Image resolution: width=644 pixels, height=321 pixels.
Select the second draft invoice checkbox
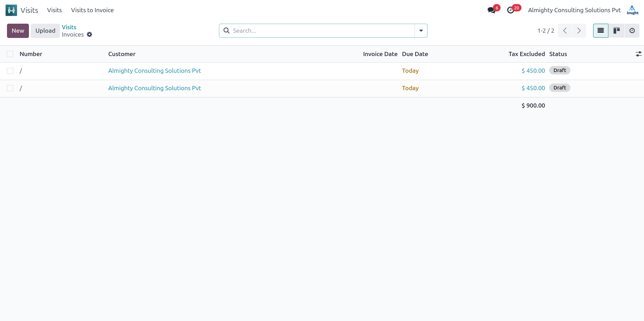pyautogui.click(x=10, y=88)
